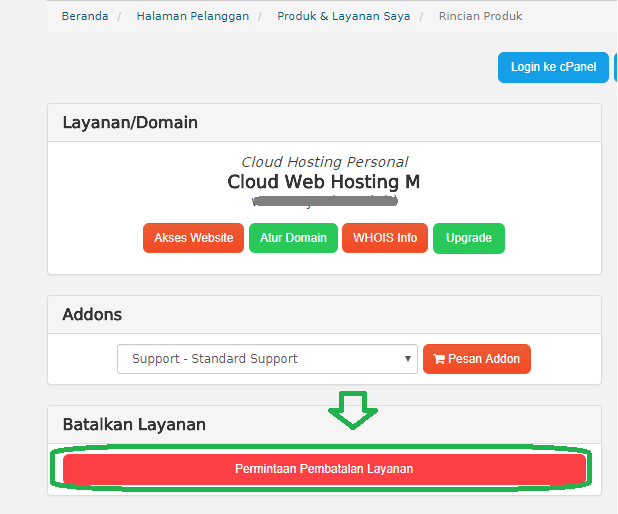Click the Layanan/Domain panel heading
The height and width of the screenshot is (514, 618).
[130, 123]
